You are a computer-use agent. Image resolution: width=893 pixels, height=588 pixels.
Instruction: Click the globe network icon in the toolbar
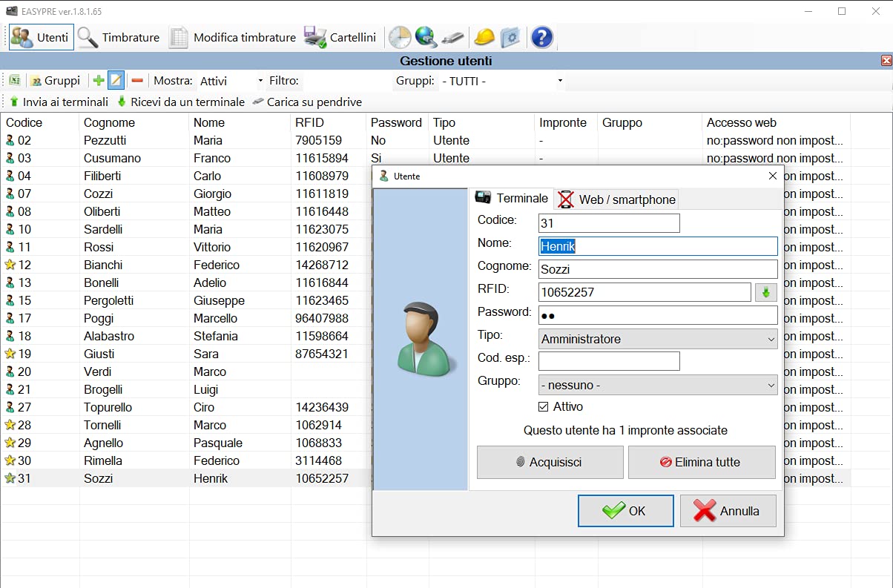point(426,37)
